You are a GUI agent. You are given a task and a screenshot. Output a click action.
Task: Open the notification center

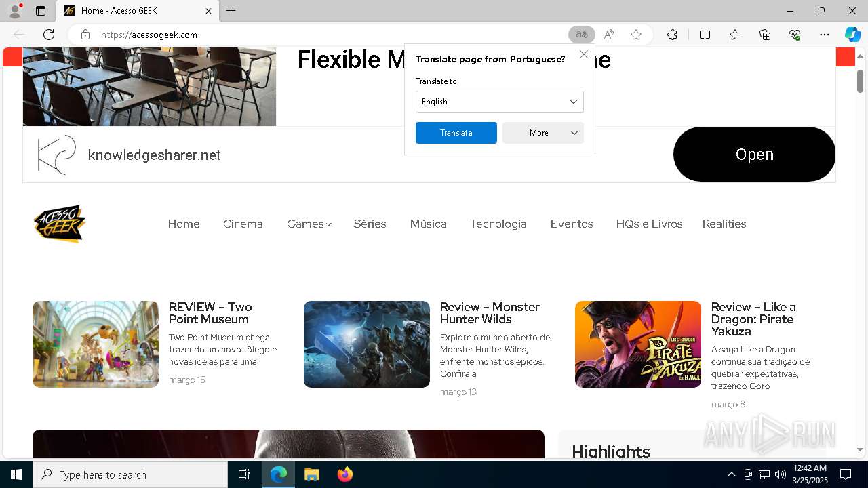pos(846,474)
